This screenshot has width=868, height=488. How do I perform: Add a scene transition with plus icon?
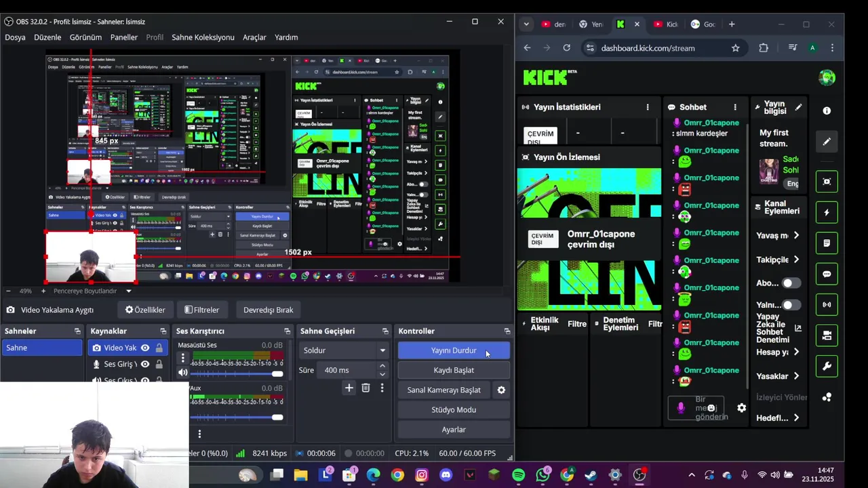[349, 388]
